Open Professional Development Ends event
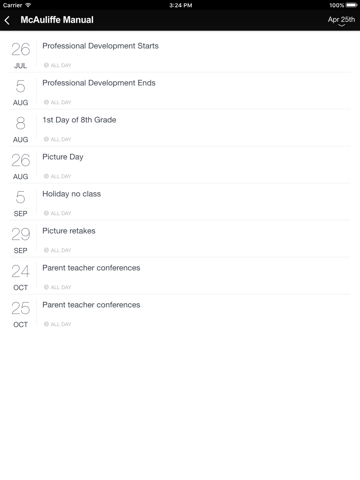Screen dimensions: 360x480 [x=180, y=91]
